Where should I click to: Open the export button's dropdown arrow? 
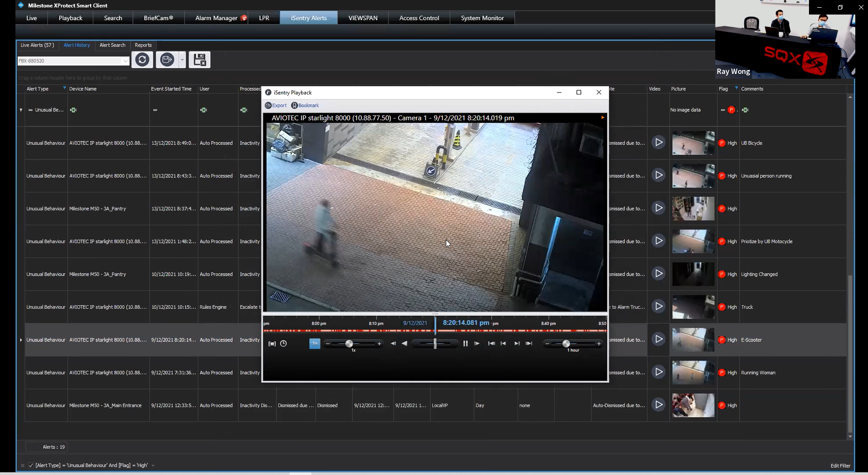tap(182, 60)
